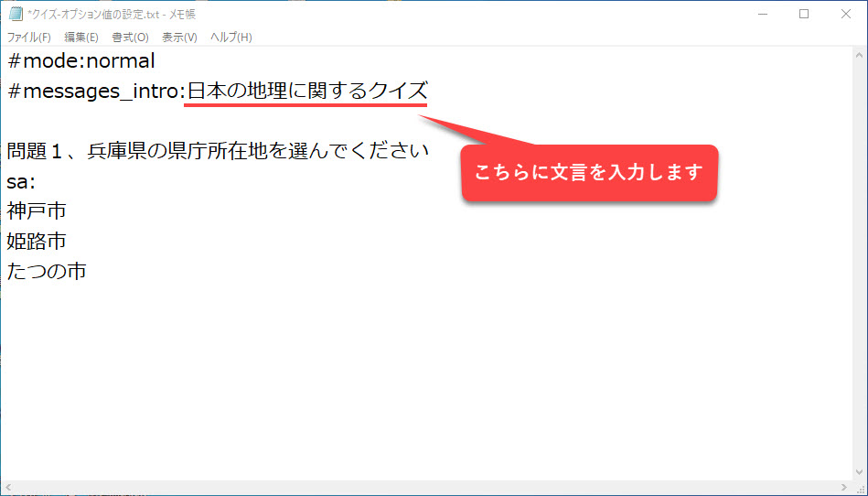Click the horizontal scrollbar left arrow
The height and width of the screenshot is (496, 868).
[x=7, y=487]
